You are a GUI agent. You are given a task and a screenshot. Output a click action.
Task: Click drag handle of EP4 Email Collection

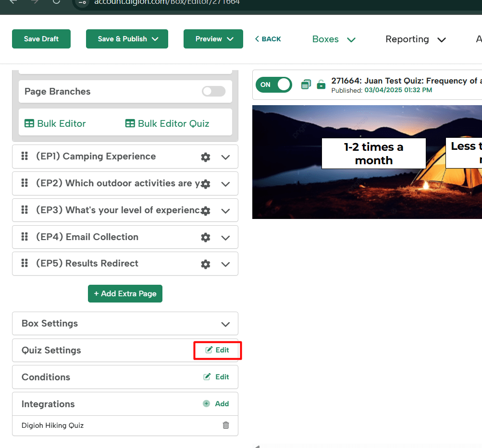click(x=25, y=236)
